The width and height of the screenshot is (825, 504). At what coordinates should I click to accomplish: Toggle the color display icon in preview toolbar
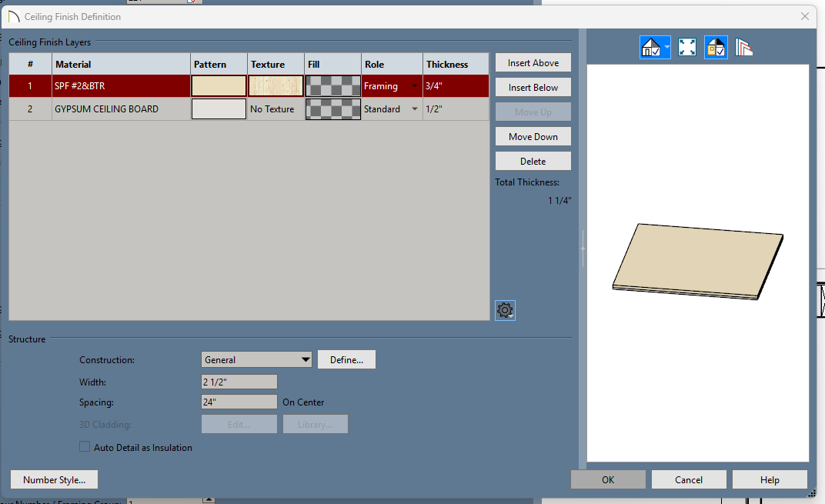(x=716, y=48)
